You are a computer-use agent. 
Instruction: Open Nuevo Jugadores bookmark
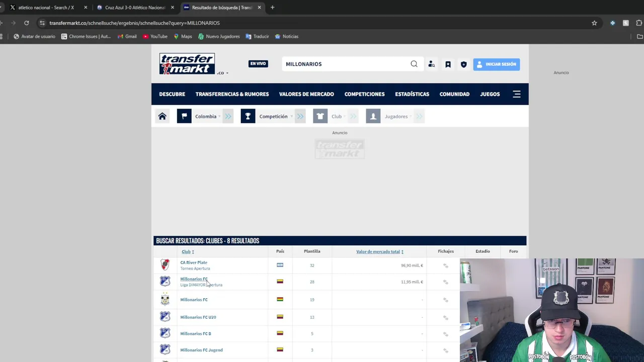[x=219, y=36]
